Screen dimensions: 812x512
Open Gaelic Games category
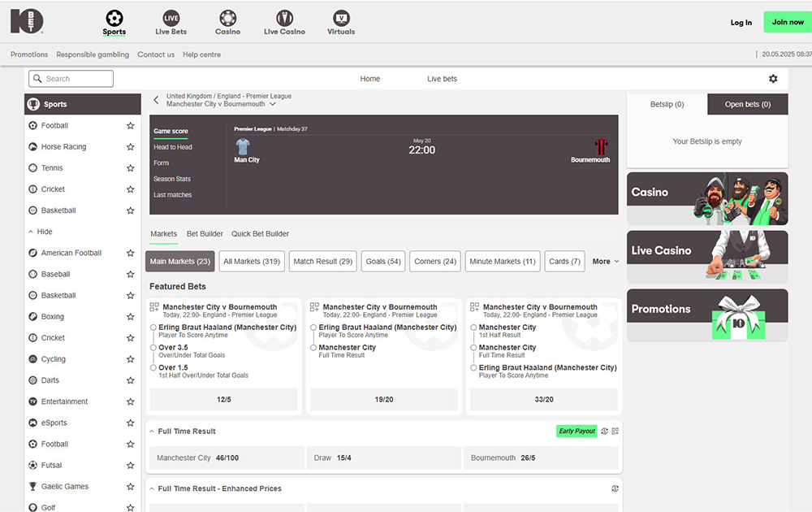point(65,487)
